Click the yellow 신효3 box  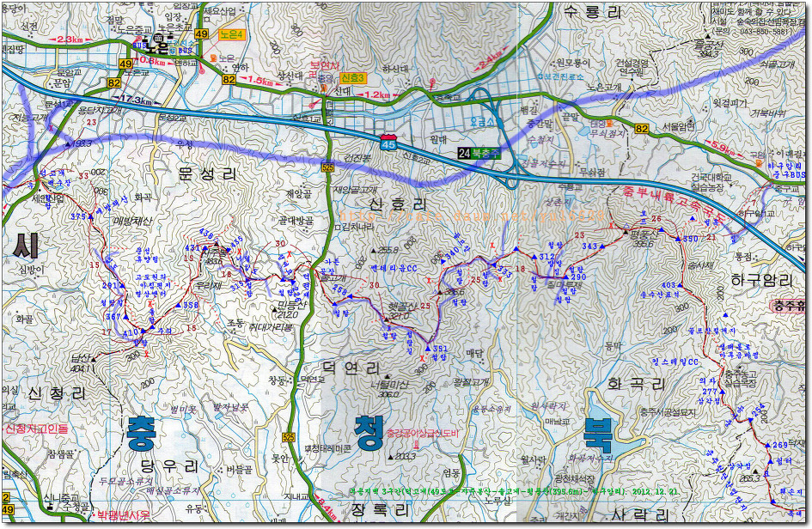tap(352, 78)
